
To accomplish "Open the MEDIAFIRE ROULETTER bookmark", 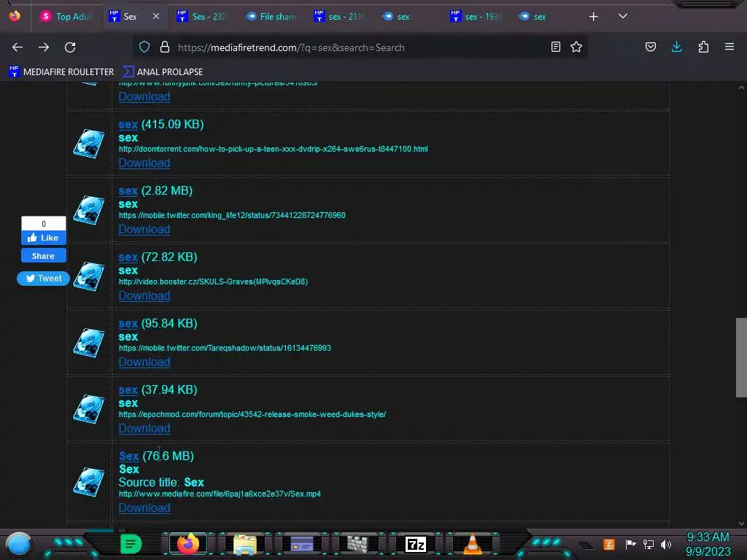I will 61,72.
